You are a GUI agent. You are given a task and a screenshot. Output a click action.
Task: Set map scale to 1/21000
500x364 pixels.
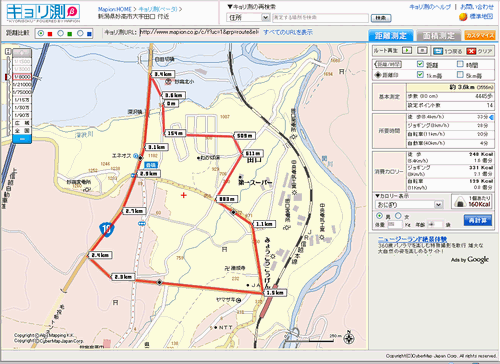click(22, 85)
